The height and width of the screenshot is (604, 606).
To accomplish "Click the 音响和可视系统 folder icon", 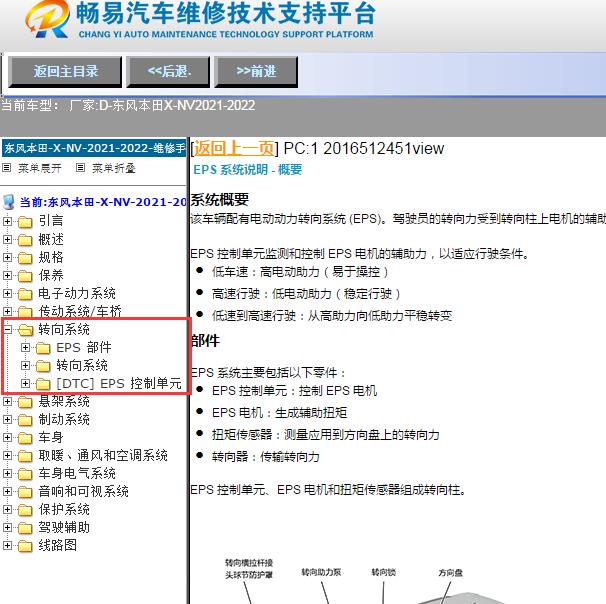I will click(25, 492).
